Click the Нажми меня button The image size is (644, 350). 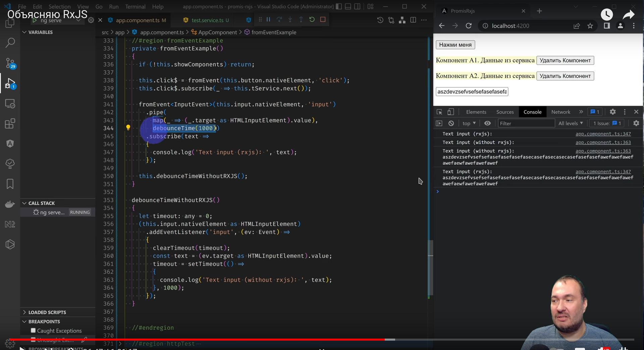tap(455, 45)
